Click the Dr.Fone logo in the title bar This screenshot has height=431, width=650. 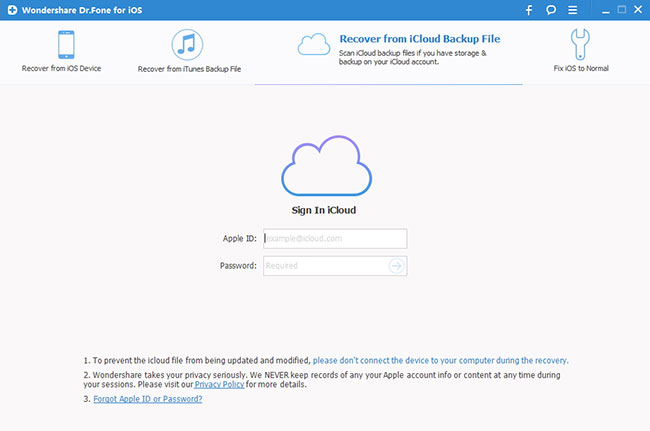click(x=12, y=10)
